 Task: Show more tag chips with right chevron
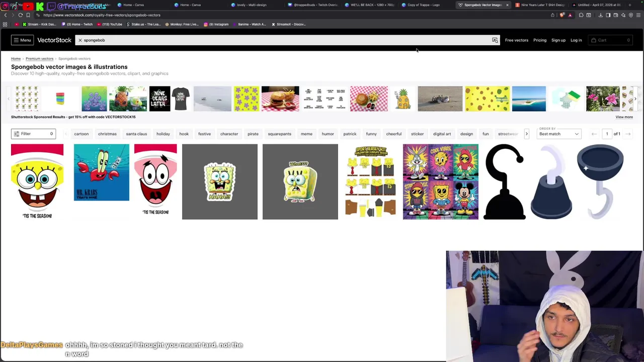click(x=526, y=134)
